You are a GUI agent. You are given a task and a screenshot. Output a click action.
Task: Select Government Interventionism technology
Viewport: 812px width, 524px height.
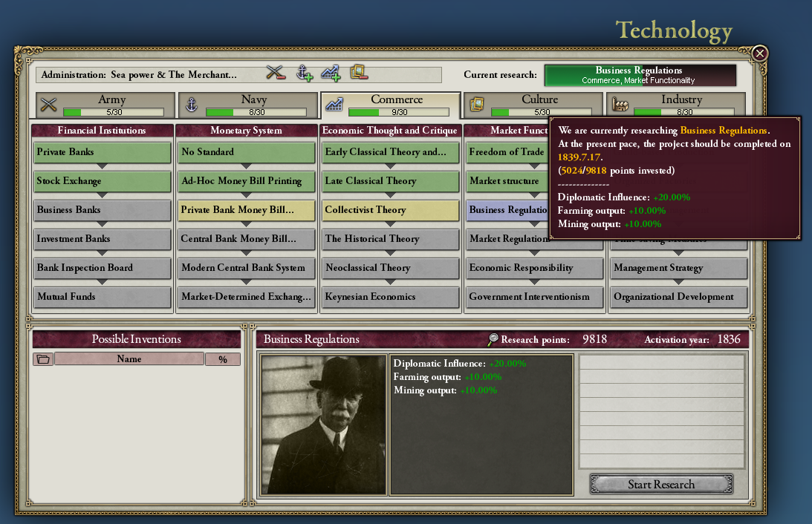534,297
